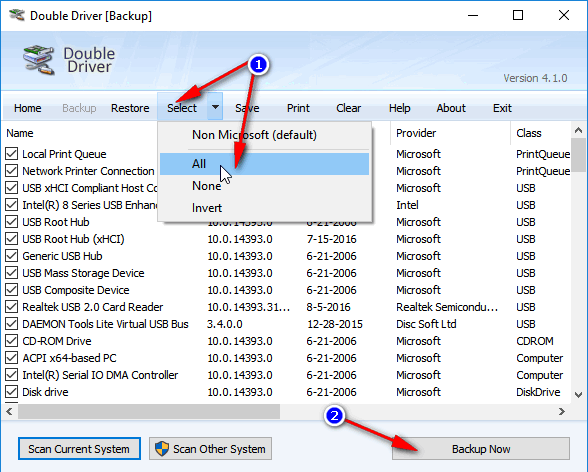This screenshot has width=588, height=472.
Task: Toggle the USB xHCI Compliant Host checkbox
Action: click(11, 188)
